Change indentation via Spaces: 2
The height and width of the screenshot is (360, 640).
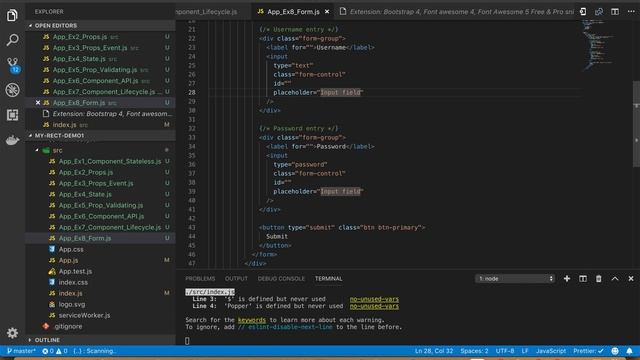[x=474, y=351]
